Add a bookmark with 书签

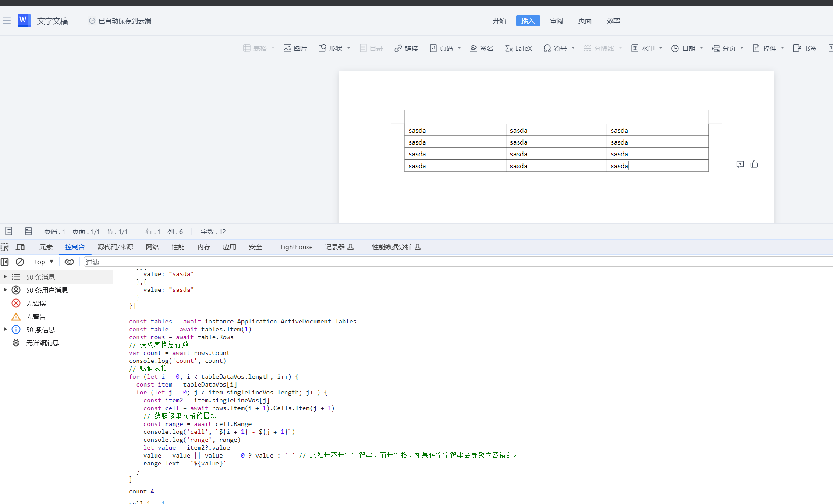click(x=805, y=48)
